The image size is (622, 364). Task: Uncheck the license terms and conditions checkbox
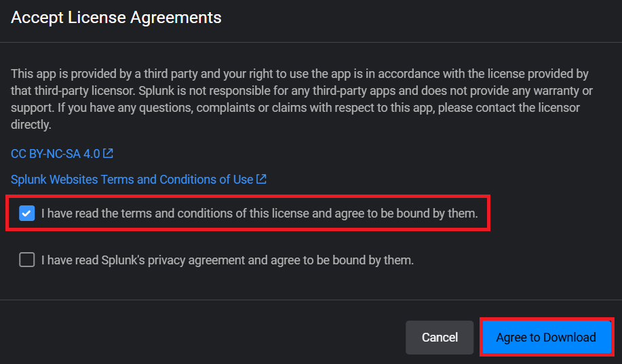[26, 214]
